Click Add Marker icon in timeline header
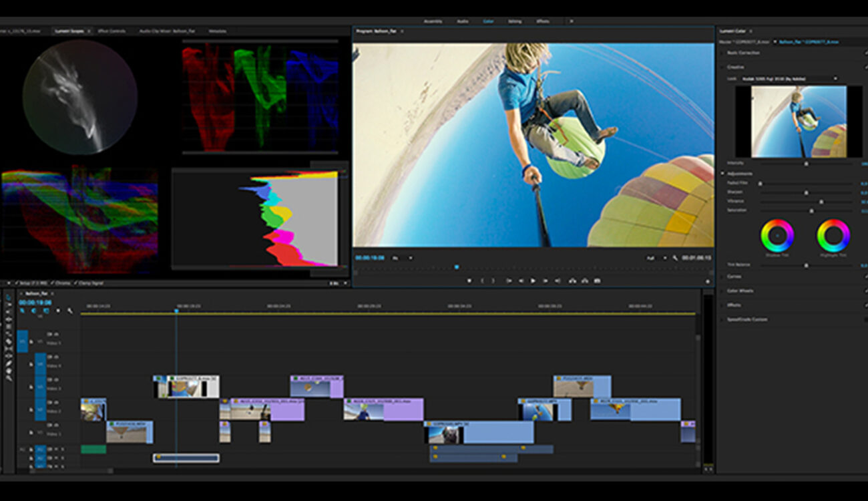 coord(58,311)
